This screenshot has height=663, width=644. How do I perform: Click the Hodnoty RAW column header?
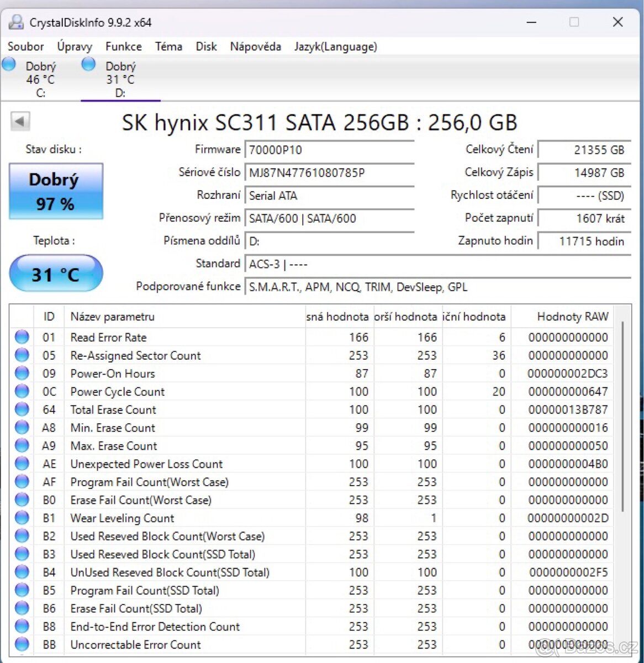pos(562,317)
